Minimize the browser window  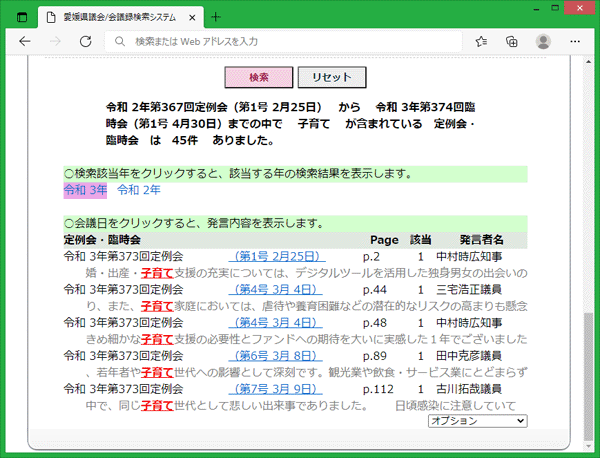coord(536,8)
